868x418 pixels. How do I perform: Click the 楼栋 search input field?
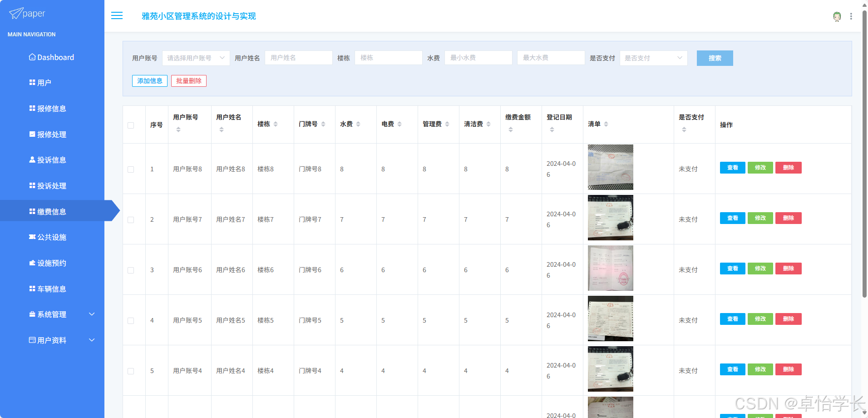pyautogui.click(x=389, y=58)
